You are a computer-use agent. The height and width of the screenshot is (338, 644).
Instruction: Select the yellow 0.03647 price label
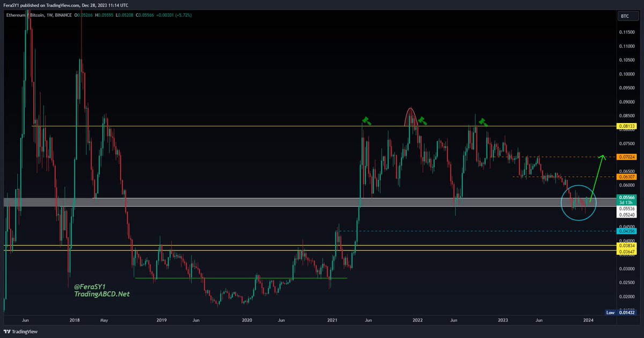click(x=627, y=251)
